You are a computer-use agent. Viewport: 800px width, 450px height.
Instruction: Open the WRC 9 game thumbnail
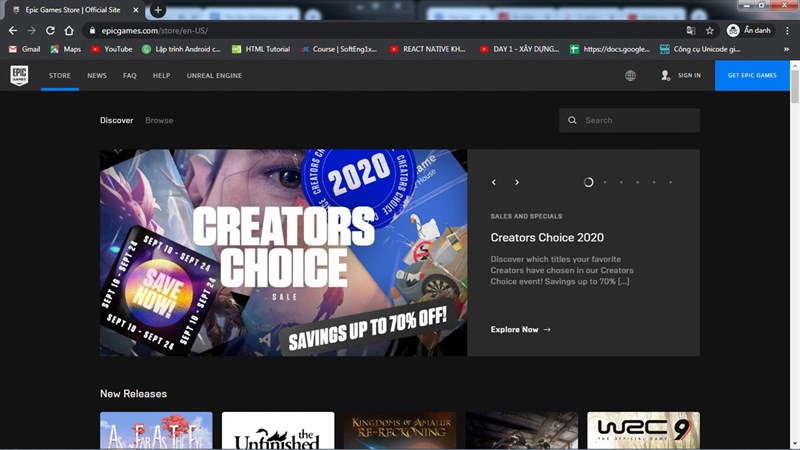(x=643, y=431)
